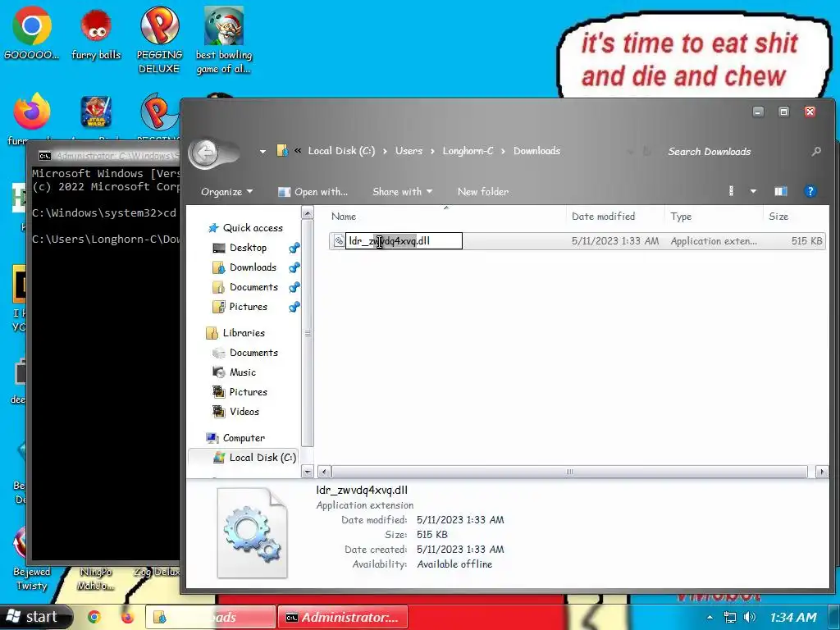Click horizontal scrollbar right arrow
Viewport: 840px width, 630px height.
tap(822, 472)
